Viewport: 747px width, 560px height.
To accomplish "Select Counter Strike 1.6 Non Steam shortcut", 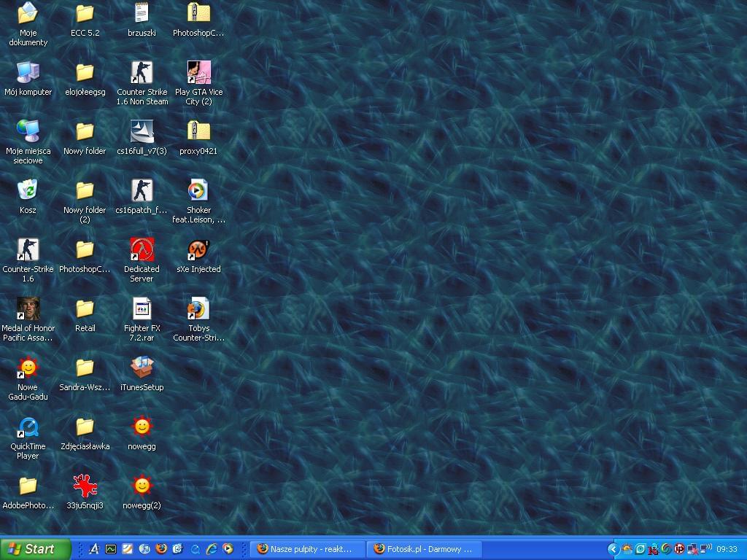I will coord(142,83).
